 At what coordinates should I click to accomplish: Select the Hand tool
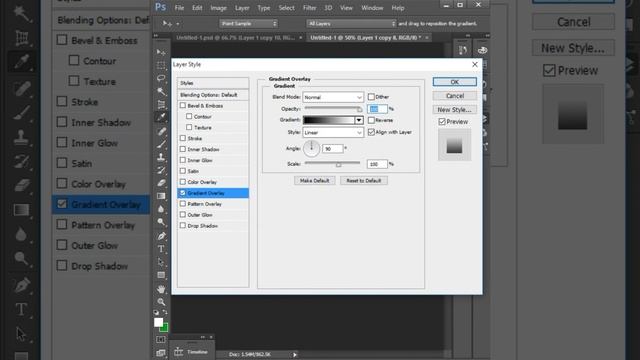[161, 289]
